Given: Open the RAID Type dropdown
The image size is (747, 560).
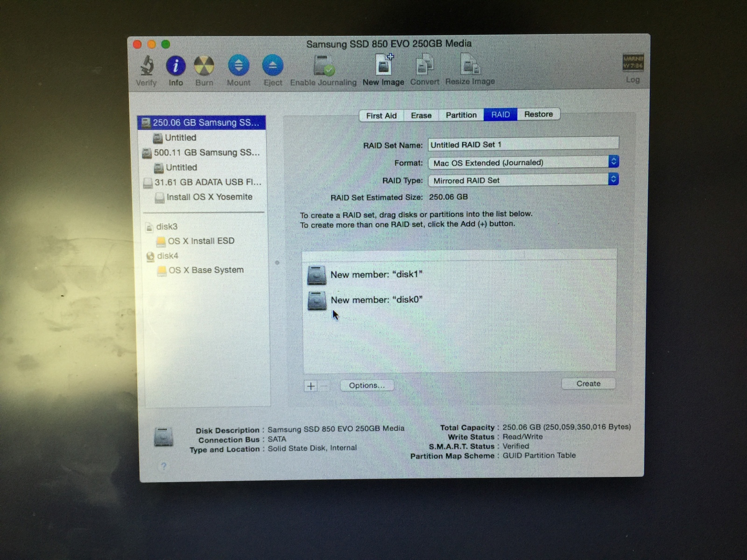Looking at the screenshot, I should coord(523,180).
